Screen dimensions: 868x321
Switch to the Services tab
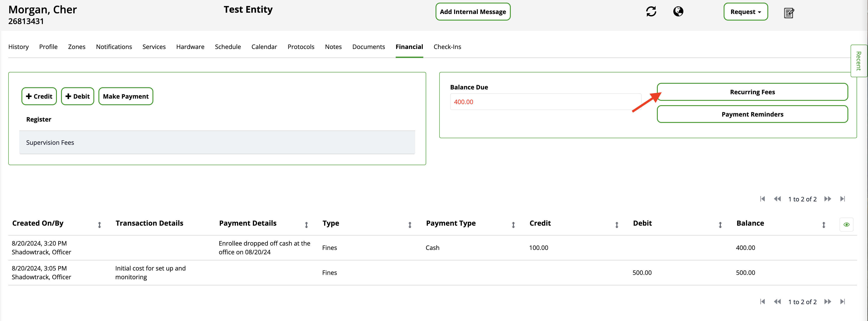point(154,47)
